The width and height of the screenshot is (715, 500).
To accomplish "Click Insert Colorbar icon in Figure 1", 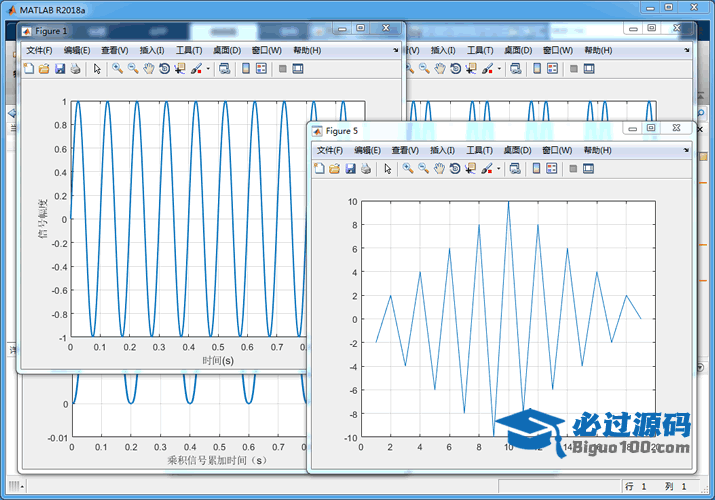I will [x=246, y=69].
